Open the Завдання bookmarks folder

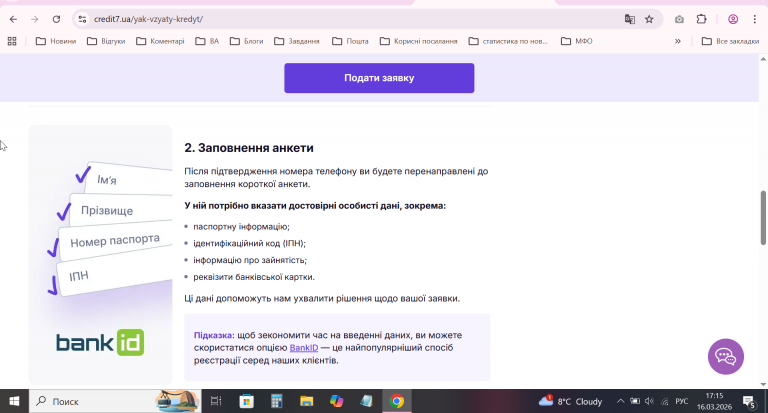(297, 41)
